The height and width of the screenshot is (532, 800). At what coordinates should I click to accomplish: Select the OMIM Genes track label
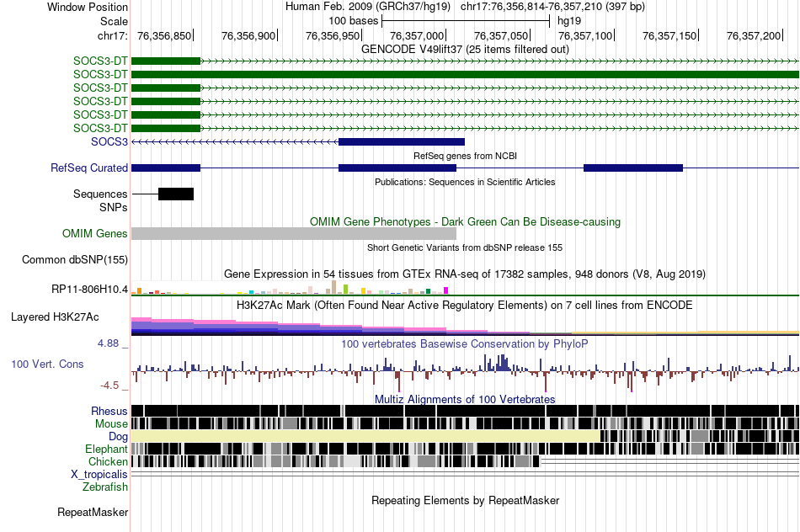point(95,234)
